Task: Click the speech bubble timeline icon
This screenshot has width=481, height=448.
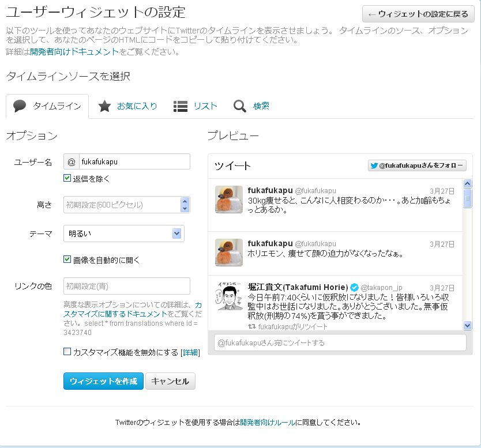Action: click(20, 106)
